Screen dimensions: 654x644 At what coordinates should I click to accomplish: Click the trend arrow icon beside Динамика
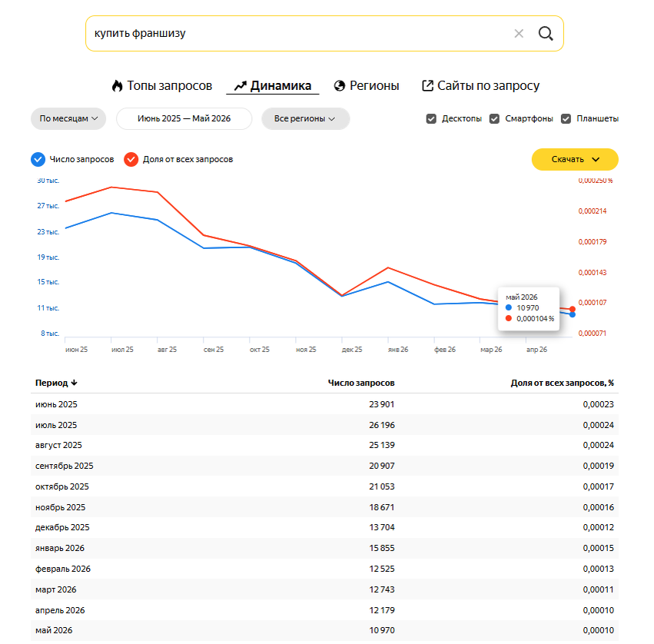click(241, 86)
